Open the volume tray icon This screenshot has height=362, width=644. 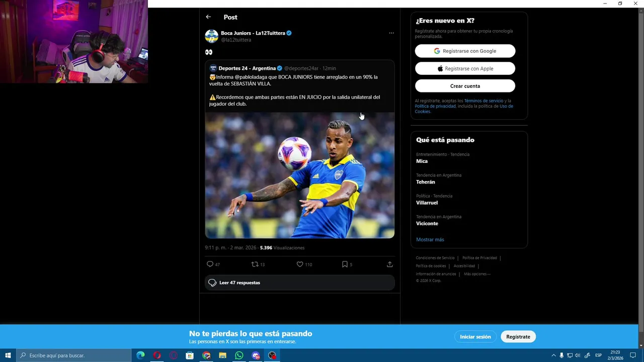click(x=578, y=355)
